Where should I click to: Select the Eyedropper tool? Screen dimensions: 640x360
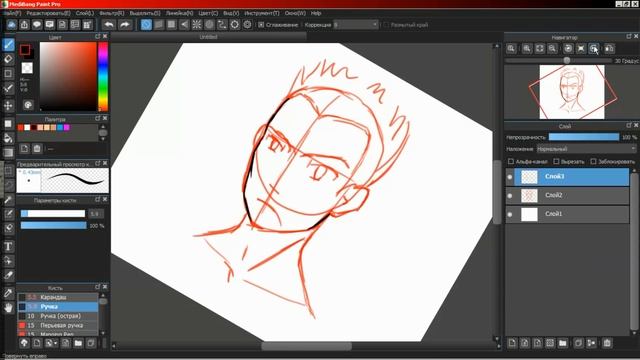[8, 293]
